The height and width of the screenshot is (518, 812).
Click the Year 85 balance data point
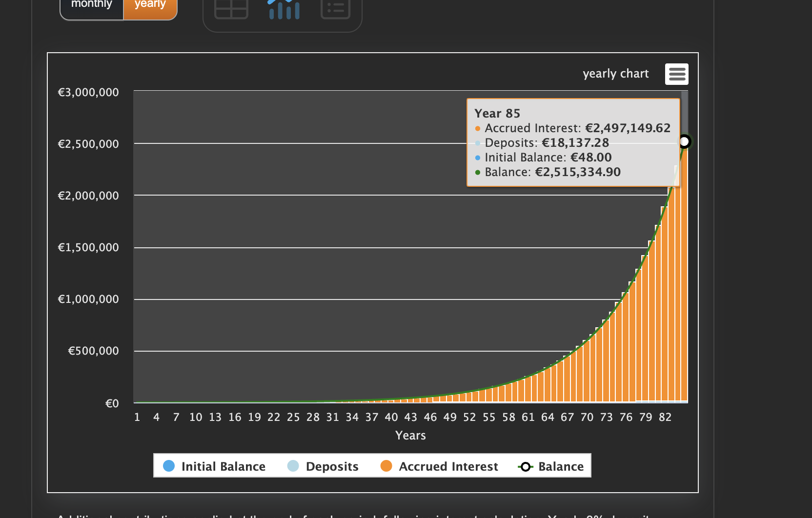[684, 141]
